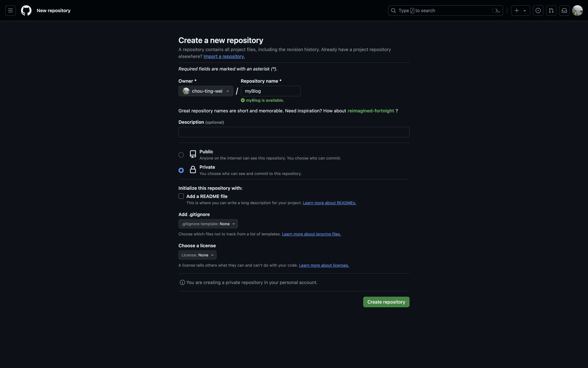The width and height of the screenshot is (588, 368).
Task: Click the search magnifier icon
Action: tap(393, 11)
